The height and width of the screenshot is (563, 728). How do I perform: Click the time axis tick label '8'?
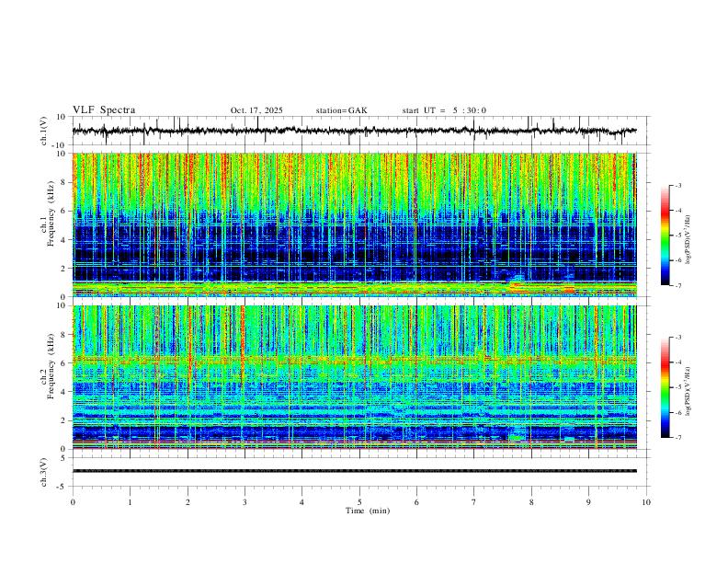pyautogui.click(x=531, y=502)
